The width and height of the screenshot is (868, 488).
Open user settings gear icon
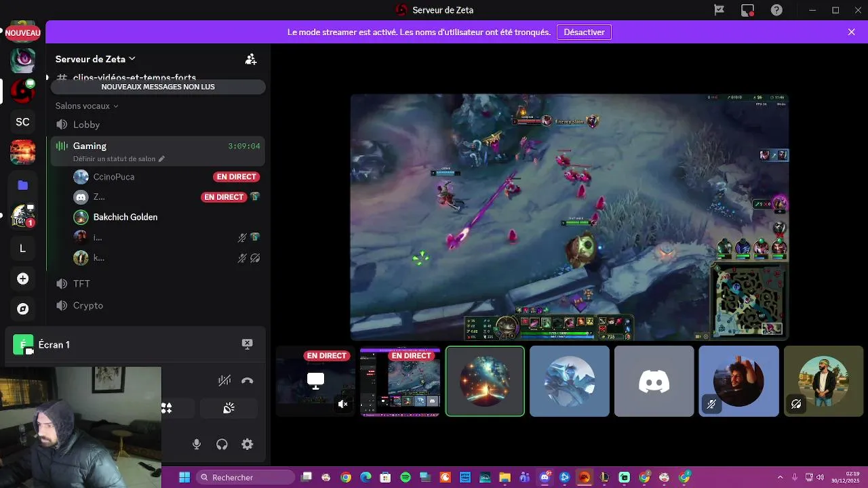[x=248, y=445]
